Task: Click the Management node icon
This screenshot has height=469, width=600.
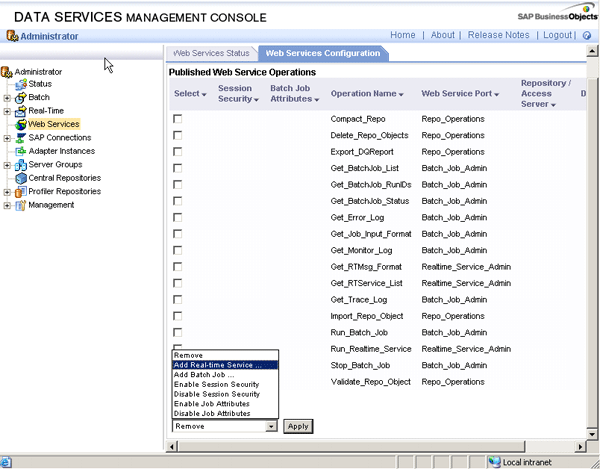Action: 20,205
